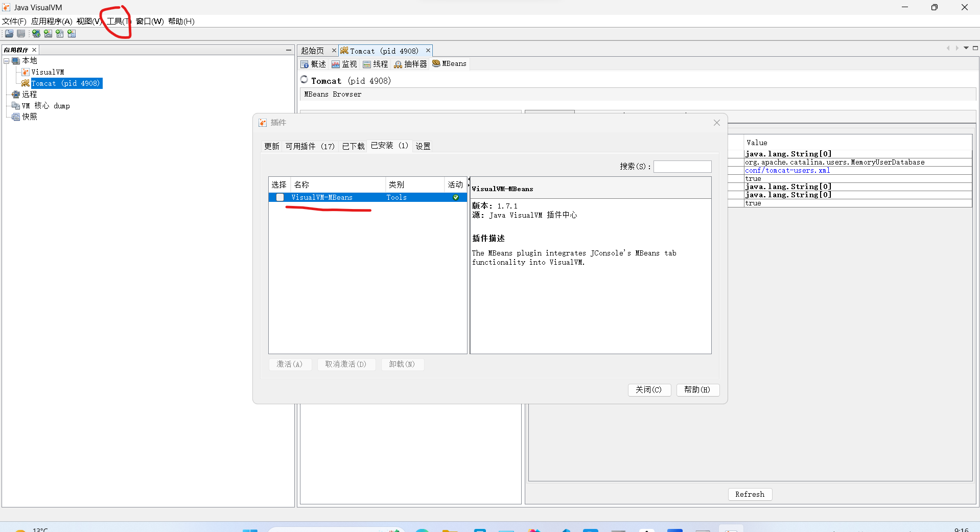
Task: Click the Save toolbar icon
Action: [x=20, y=34]
